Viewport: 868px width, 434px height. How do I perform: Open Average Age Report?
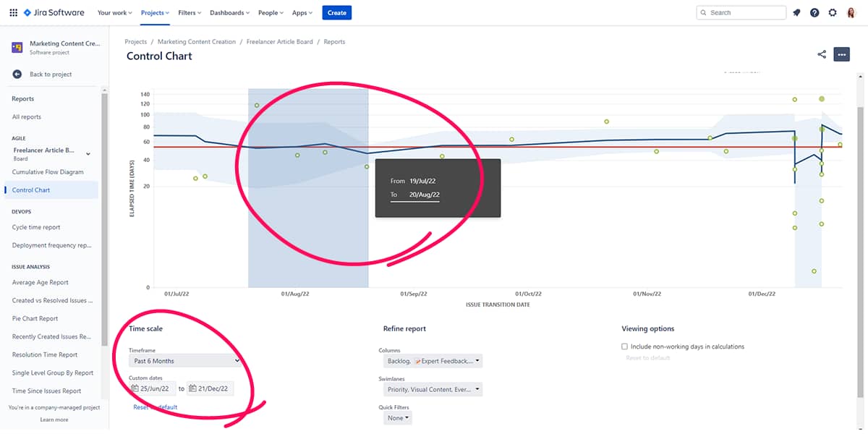coord(41,283)
